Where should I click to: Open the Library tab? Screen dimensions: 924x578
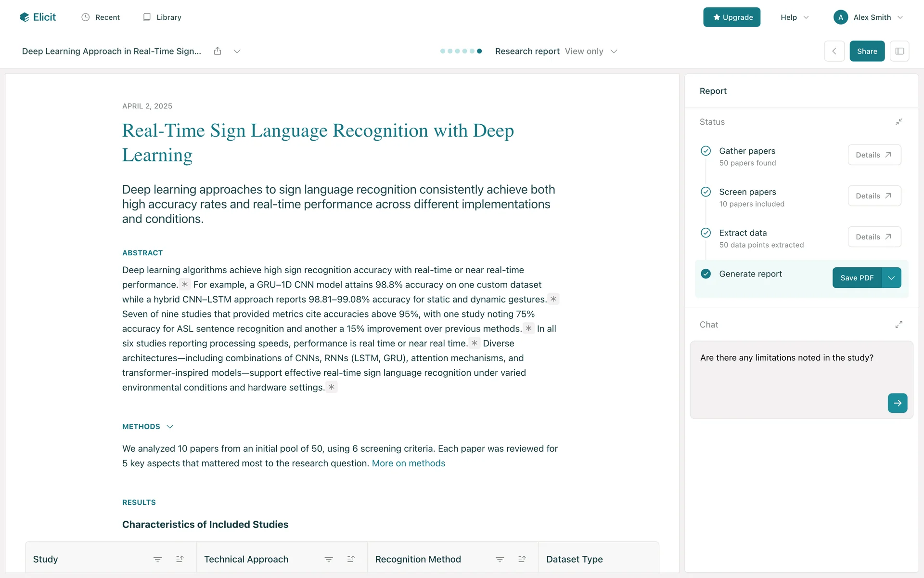click(162, 17)
